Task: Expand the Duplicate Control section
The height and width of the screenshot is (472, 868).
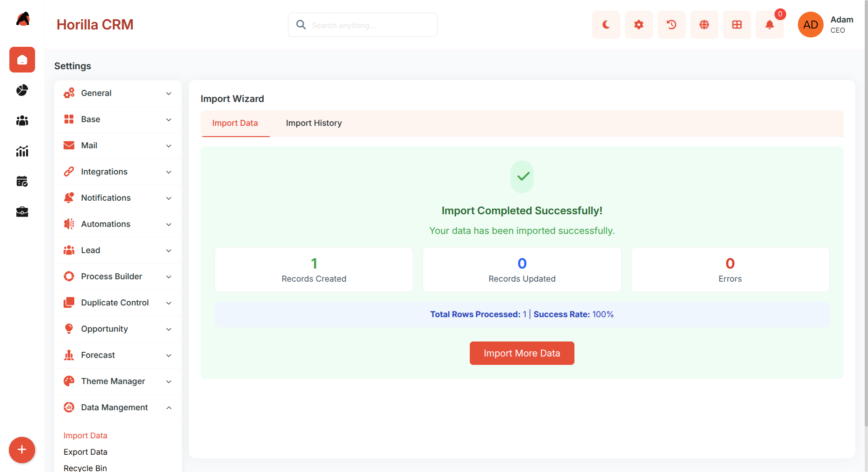Action: coord(118,303)
